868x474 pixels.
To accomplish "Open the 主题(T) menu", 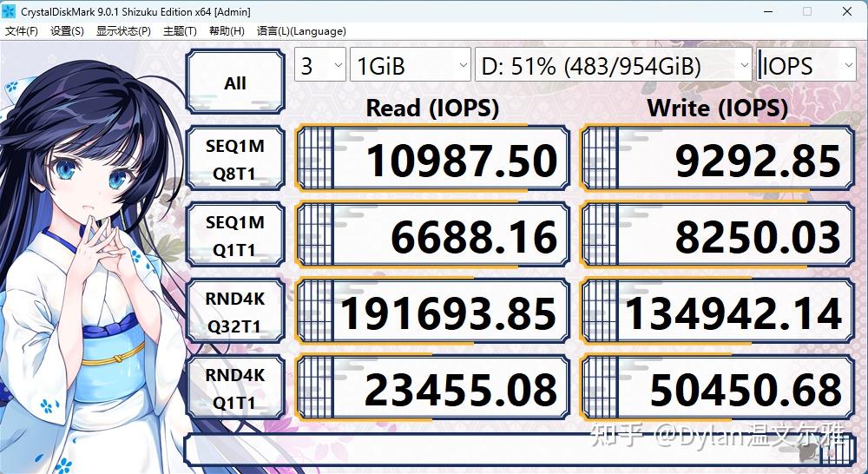I will [180, 31].
